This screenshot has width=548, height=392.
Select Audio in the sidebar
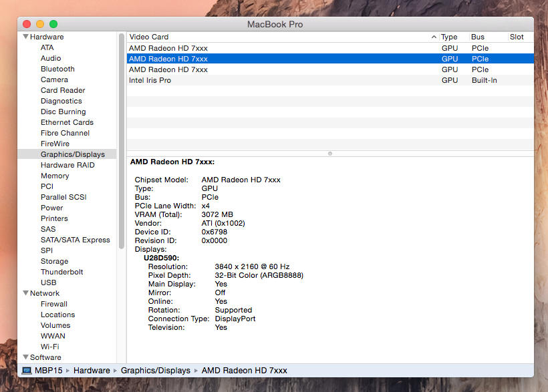coord(51,58)
